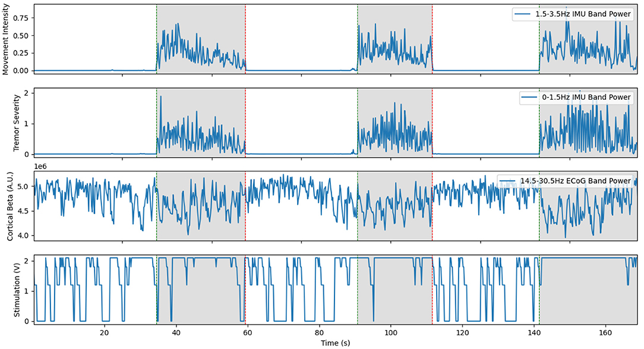The width and height of the screenshot is (644, 349).
Task: Click the 0.00 tick on Movement Intensity axis
Action: point(21,71)
